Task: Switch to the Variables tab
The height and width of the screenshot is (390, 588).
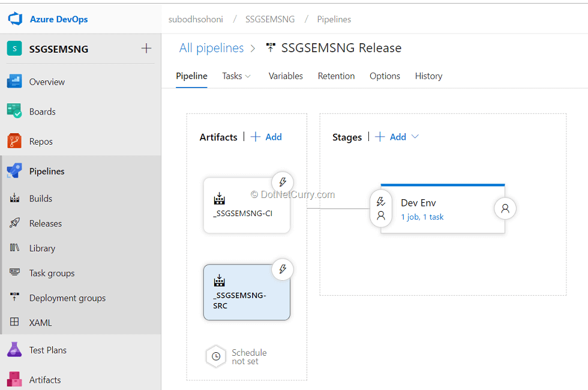Action: point(286,76)
